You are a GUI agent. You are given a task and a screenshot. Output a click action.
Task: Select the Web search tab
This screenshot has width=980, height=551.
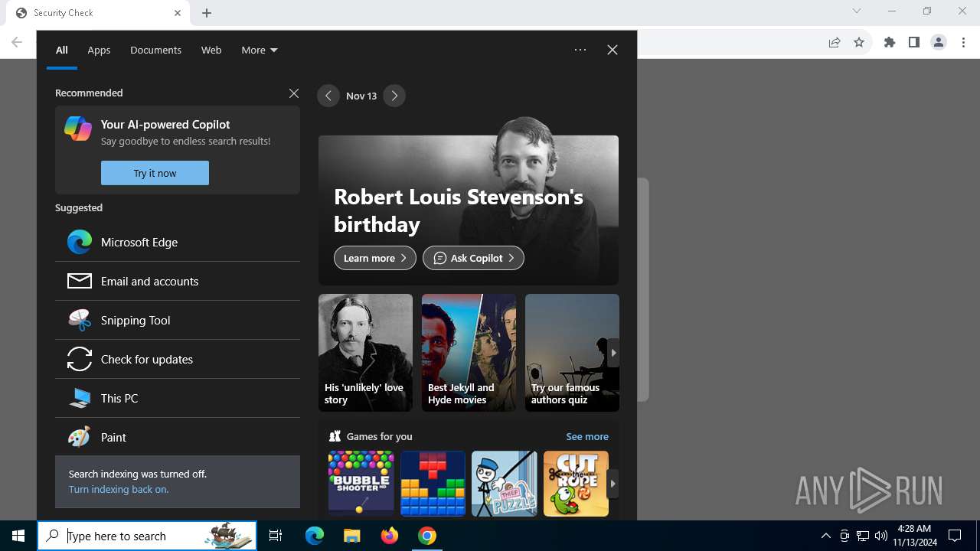(x=211, y=50)
